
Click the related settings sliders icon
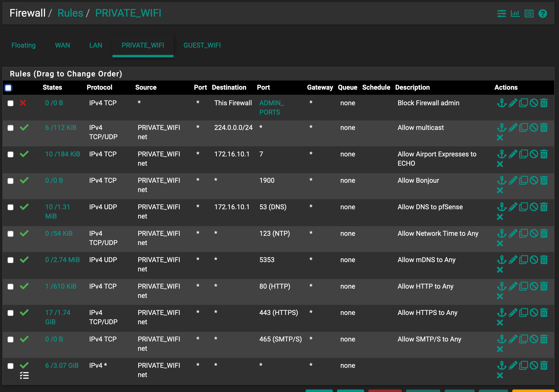501,13
